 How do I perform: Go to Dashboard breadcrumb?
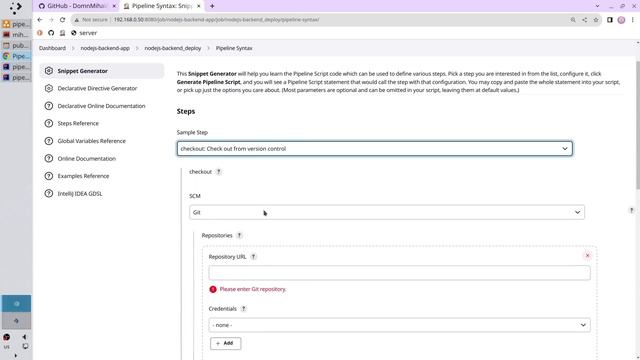(52, 48)
